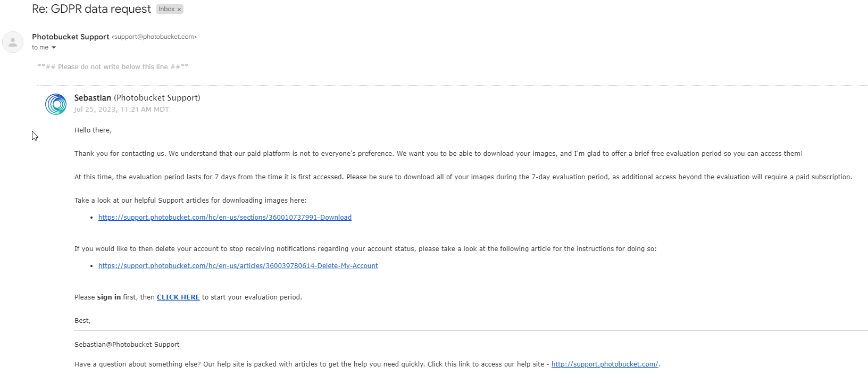Click the Photobucket swirl logo icon
Viewport: 868px width, 383px height.
click(56, 104)
